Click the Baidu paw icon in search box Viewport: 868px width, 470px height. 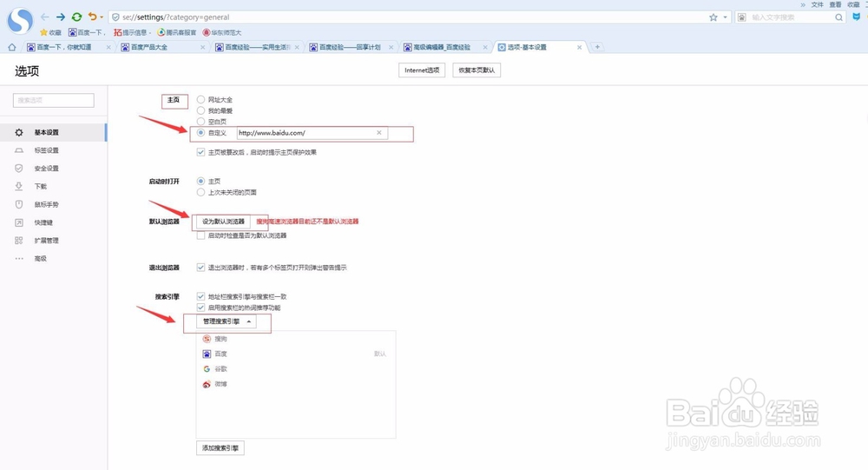click(742, 17)
